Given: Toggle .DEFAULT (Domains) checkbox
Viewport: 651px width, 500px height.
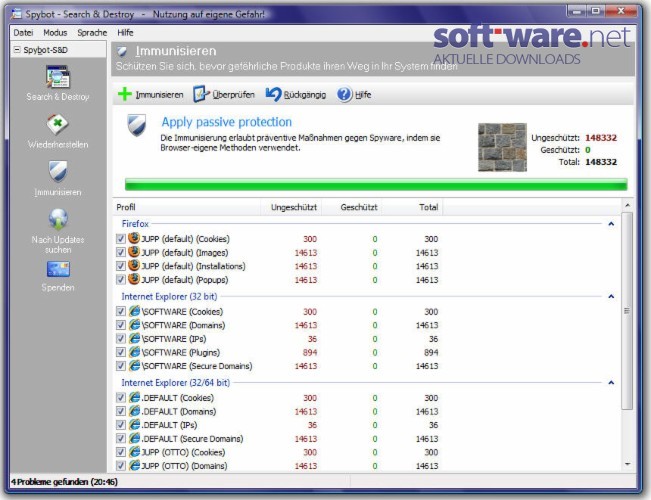Looking at the screenshot, I should pos(120,412).
